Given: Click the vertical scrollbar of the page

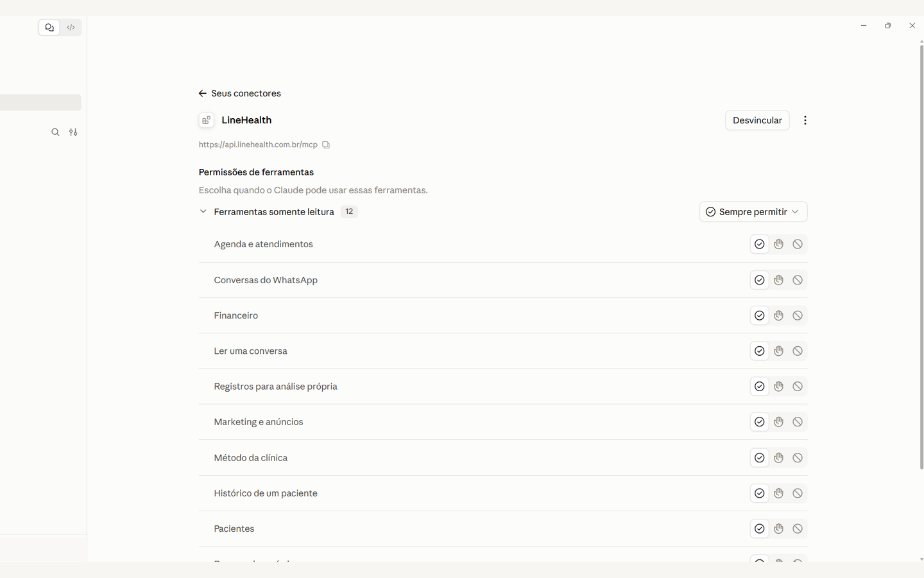Looking at the screenshot, I should [921, 257].
